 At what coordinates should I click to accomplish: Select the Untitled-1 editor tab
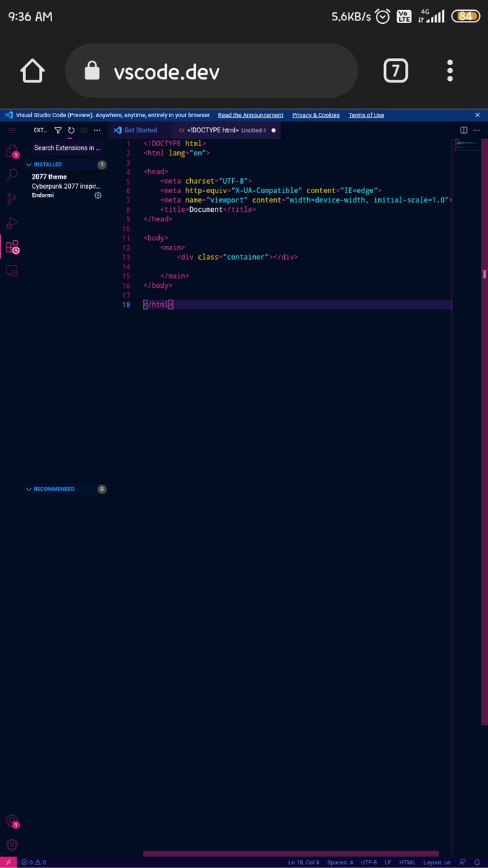(226, 130)
